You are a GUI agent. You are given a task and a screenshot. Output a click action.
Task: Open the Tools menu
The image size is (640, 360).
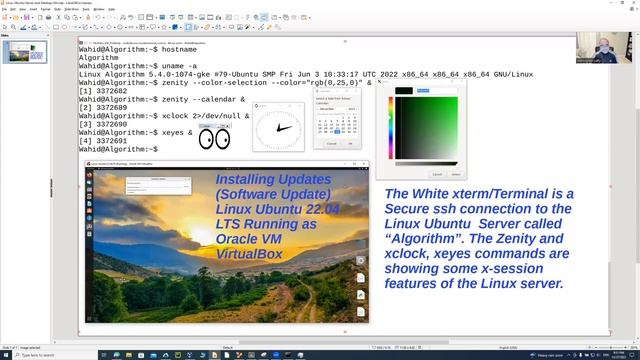(86, 9)
